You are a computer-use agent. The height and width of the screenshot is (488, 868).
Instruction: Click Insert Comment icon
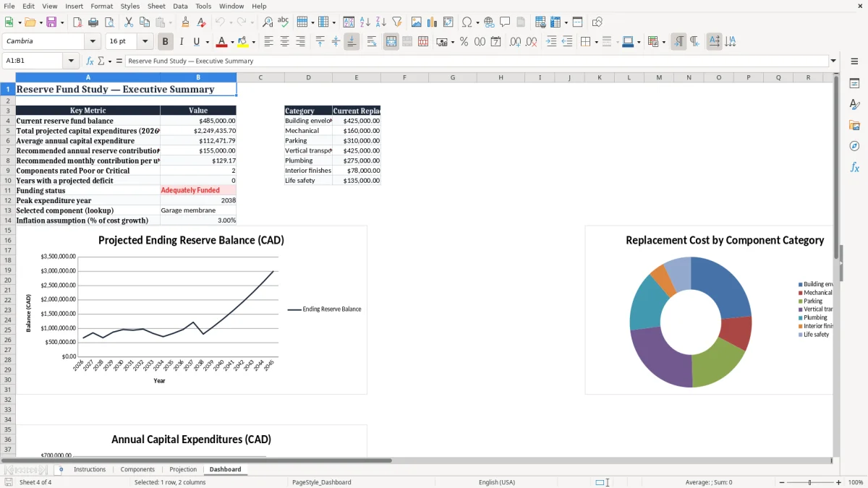505,22
